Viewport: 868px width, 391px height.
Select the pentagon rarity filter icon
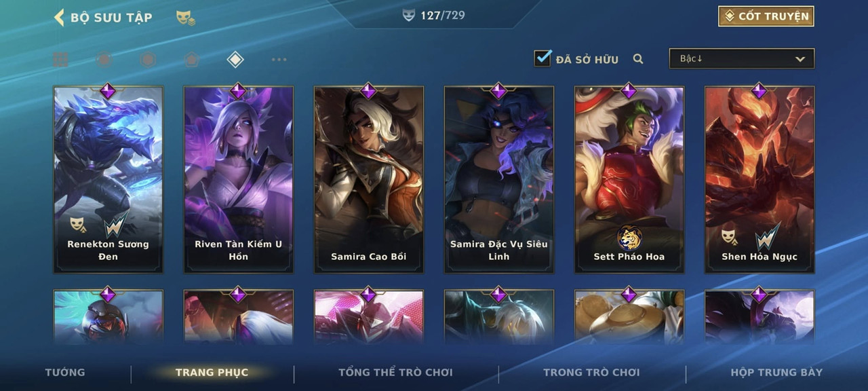pos(191,60)
